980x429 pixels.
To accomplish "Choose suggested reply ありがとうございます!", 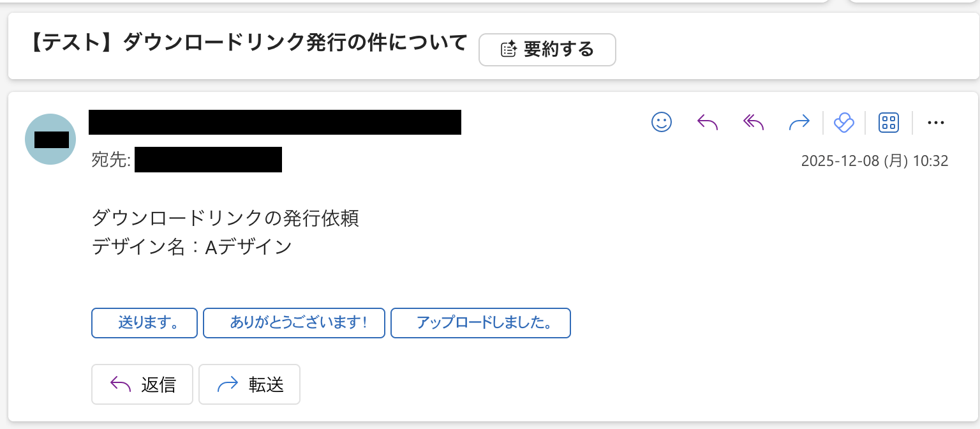I will (x=294, y=323).
